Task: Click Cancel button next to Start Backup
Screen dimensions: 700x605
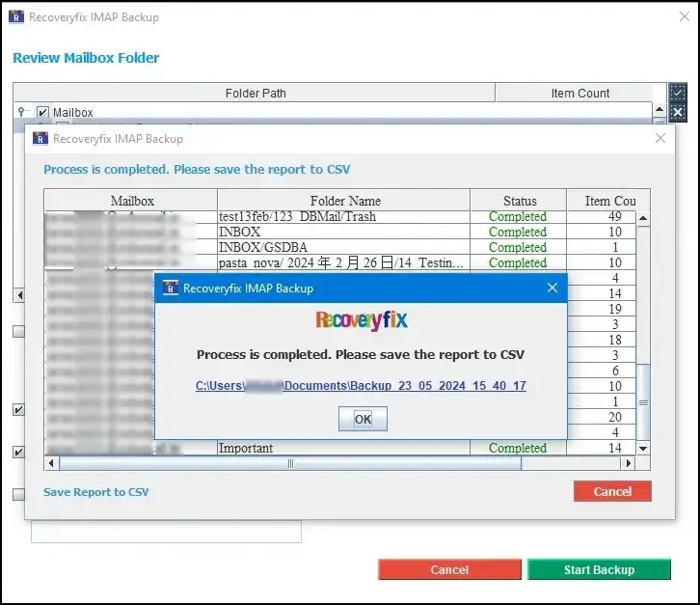Action: (x=449, y=569)
